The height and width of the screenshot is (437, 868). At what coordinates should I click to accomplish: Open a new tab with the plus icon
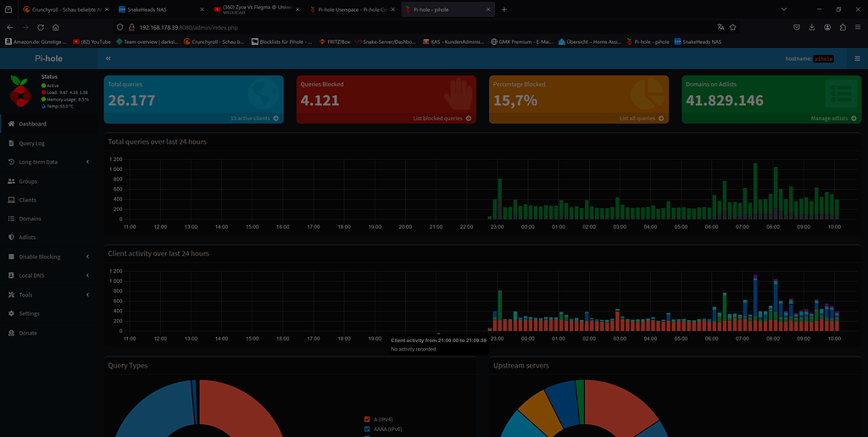(504, 9)
